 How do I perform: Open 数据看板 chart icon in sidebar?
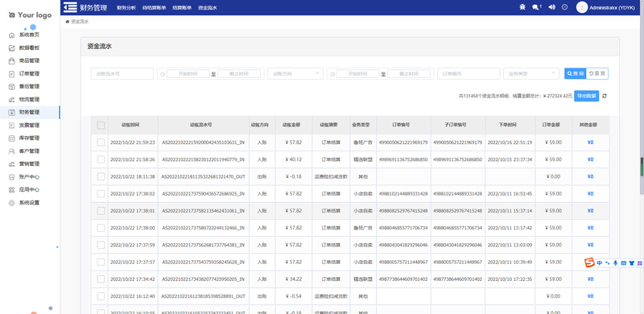(11, 48)
